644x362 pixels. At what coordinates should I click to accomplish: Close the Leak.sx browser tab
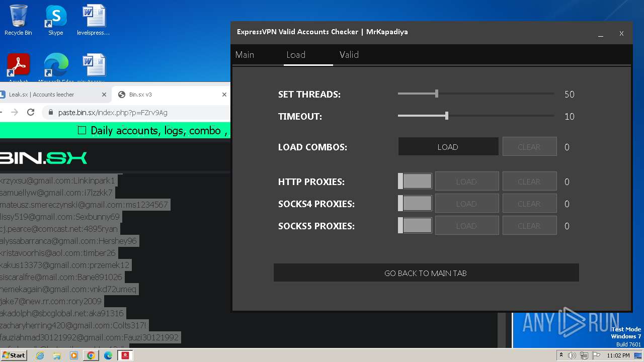click(x=104, y=95)
